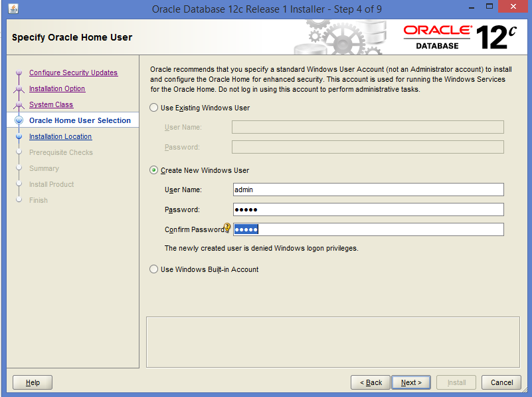Click the existing user Password field

[x=368, y=147]
